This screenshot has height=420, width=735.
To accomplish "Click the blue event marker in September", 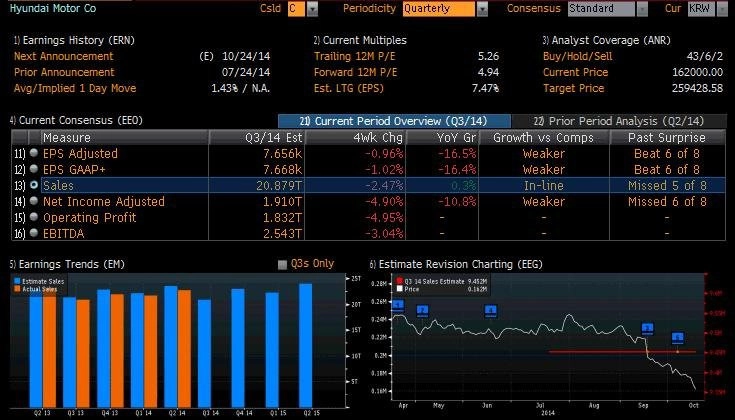I will (x=647, y=329).
